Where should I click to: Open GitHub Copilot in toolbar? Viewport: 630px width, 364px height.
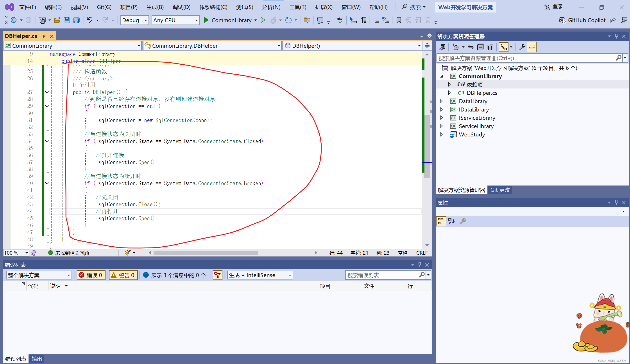point(582,20)
